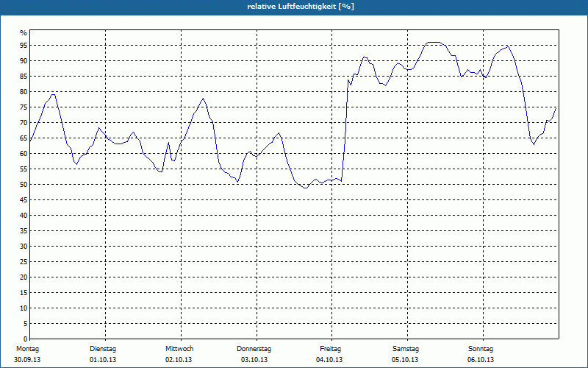Click the y-axis value 85
This screenshot has height=368, width=588.
click(x=24, y=77)
